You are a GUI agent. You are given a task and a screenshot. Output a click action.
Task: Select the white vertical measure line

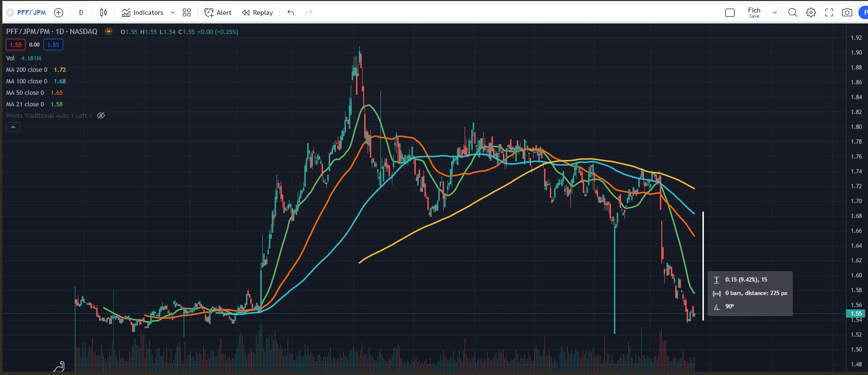(703, 266)
